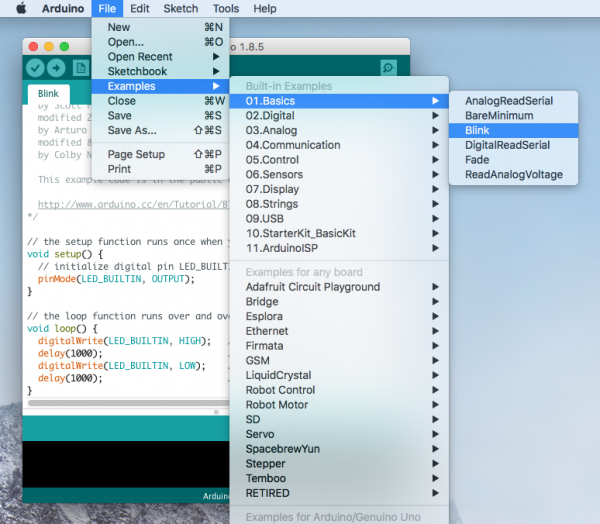Screen dimensions: 600x524
Task: Expand the Ethernet library examples
Action: (x=339, y=331)
